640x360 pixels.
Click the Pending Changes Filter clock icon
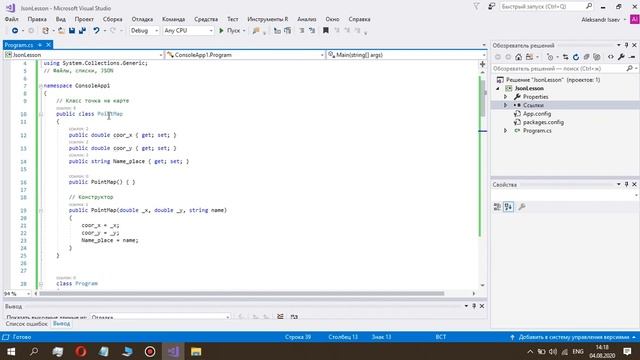tap(550, 57)
